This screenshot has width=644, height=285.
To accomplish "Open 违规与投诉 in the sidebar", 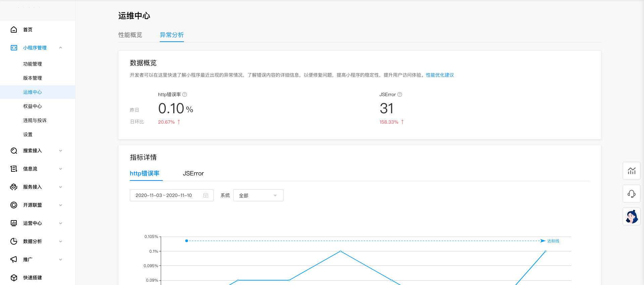I will 35,120.
